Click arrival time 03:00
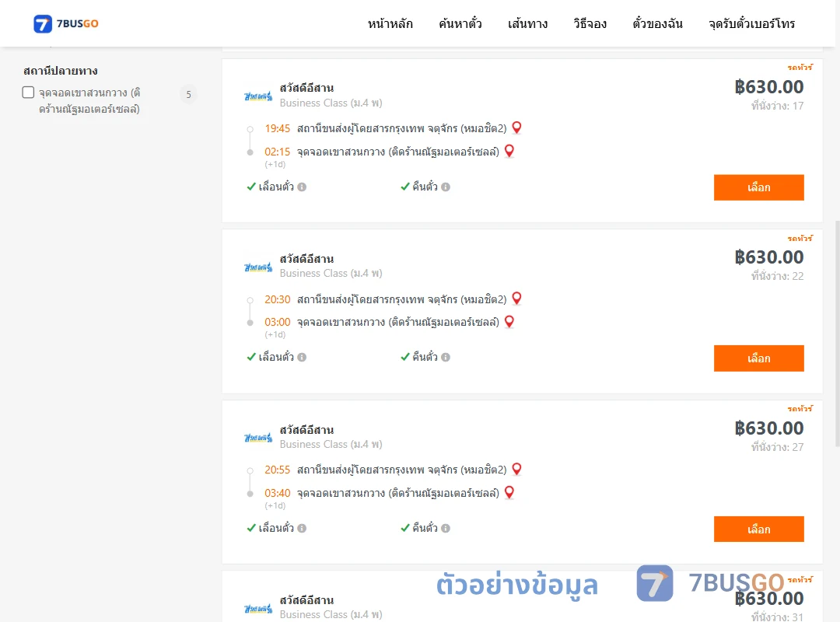This screenshot has height=622, width=840. click(x=277, y=322)
